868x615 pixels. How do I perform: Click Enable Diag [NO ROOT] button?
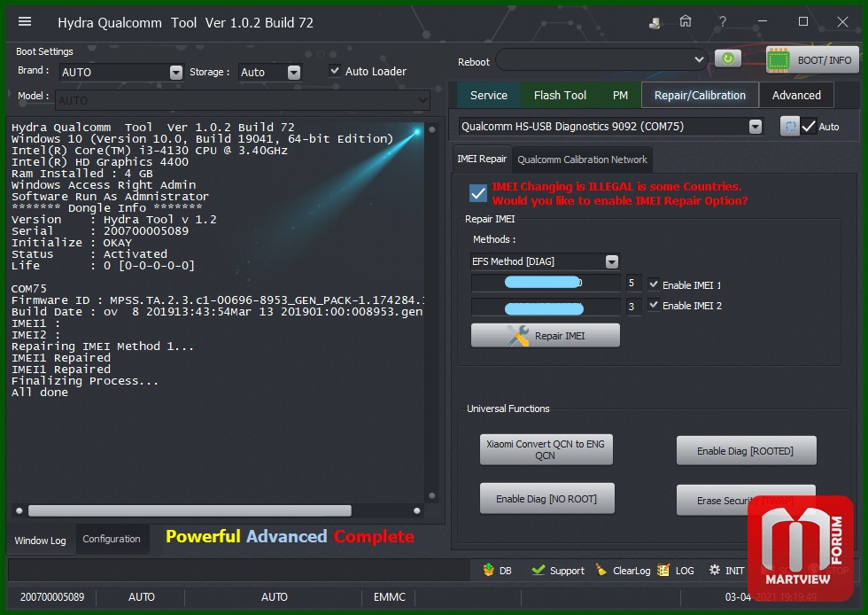point(546,498)
